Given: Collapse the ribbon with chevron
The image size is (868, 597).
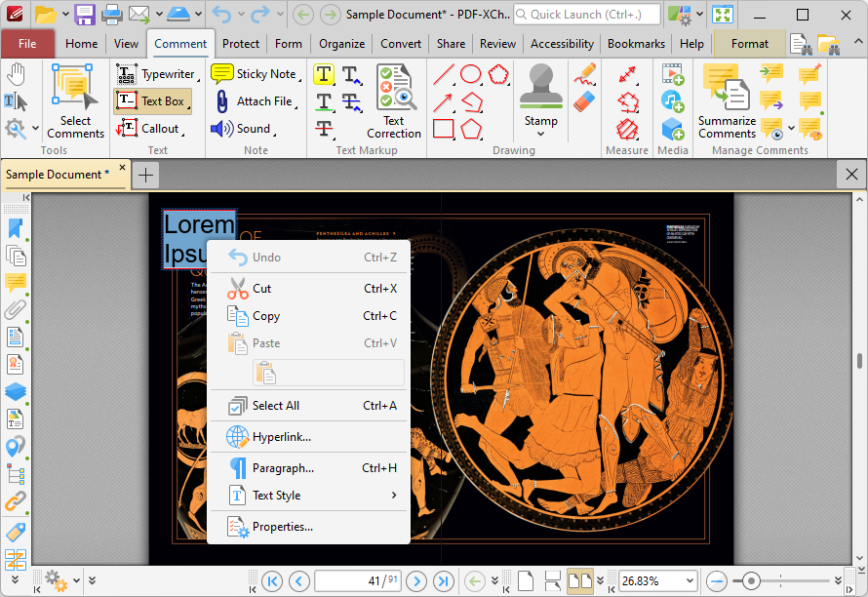Looking at the screenshot, I should pos(857,42).
